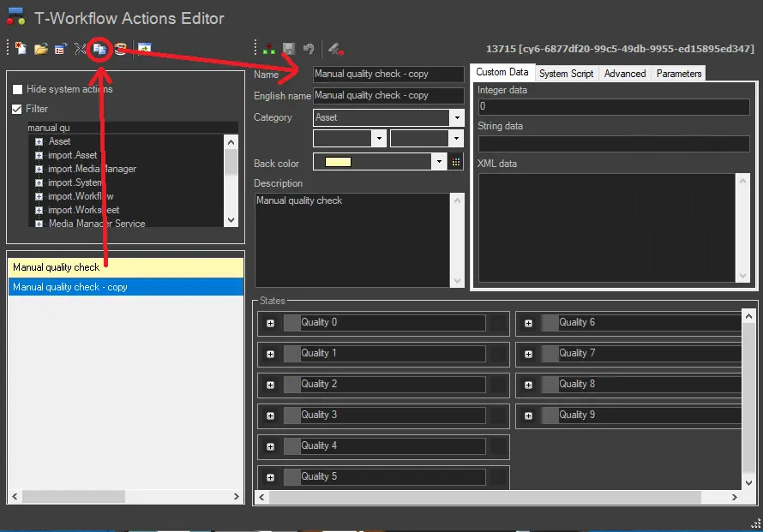Open the Category dropdown showing Asset
Image resolution: width=763 pixels, height=532 pixels.
pyautogui.click(x=456, y=117)
